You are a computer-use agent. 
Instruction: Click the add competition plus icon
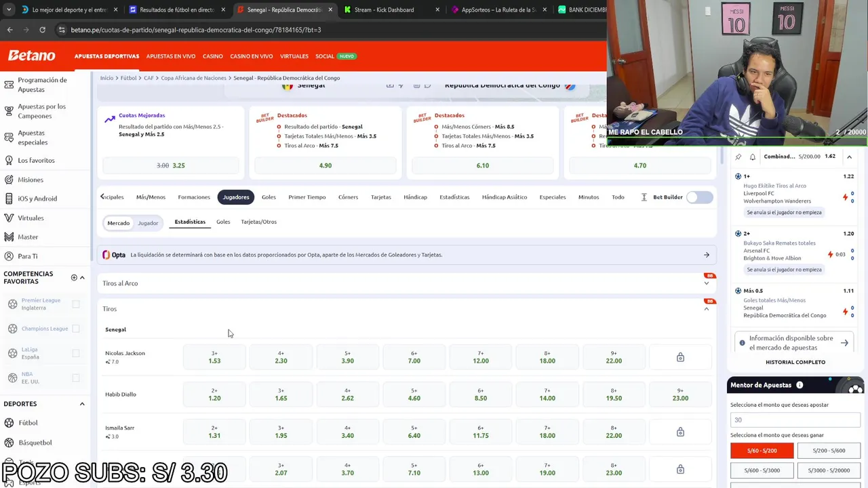tap(74, 277)
